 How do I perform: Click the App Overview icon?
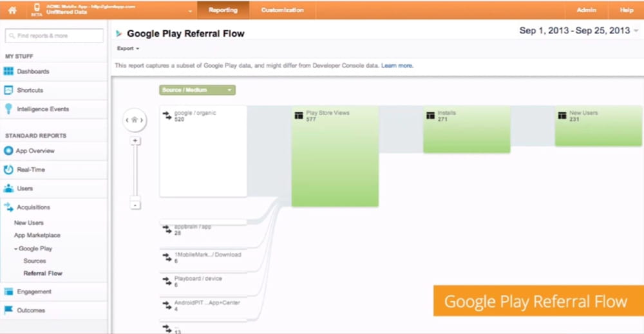8,151
